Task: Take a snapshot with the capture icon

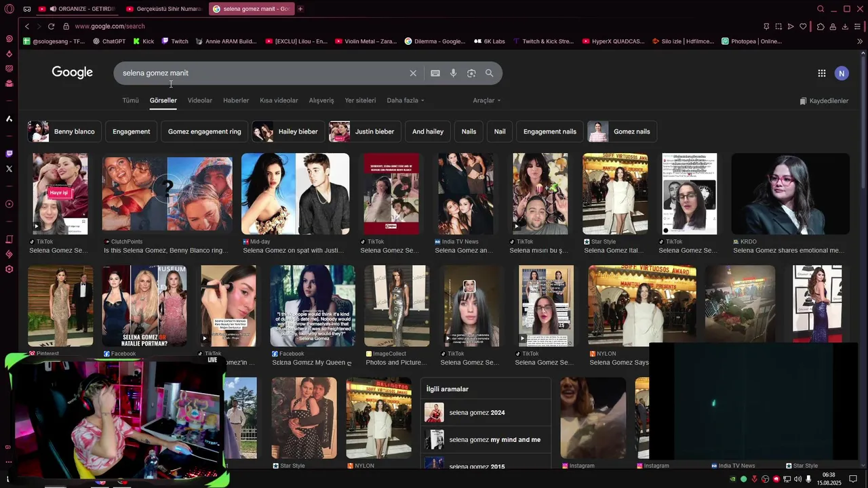Action: pos(778,26)
